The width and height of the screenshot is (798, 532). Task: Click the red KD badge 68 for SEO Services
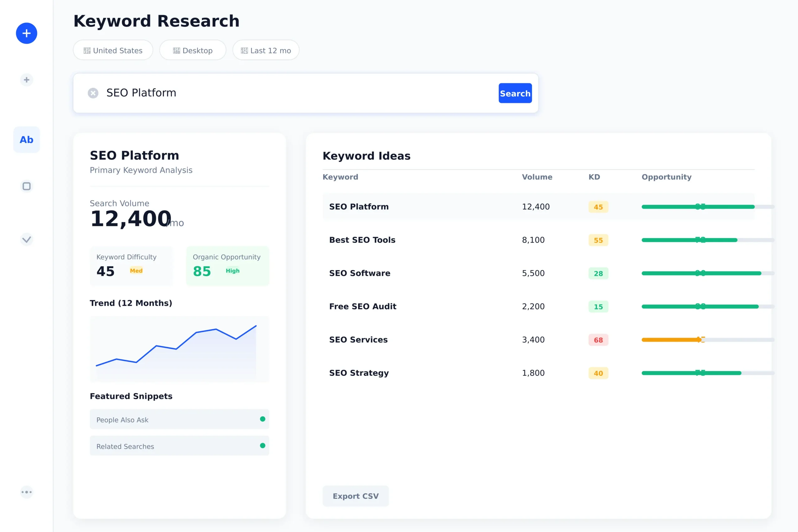[598, 340]
